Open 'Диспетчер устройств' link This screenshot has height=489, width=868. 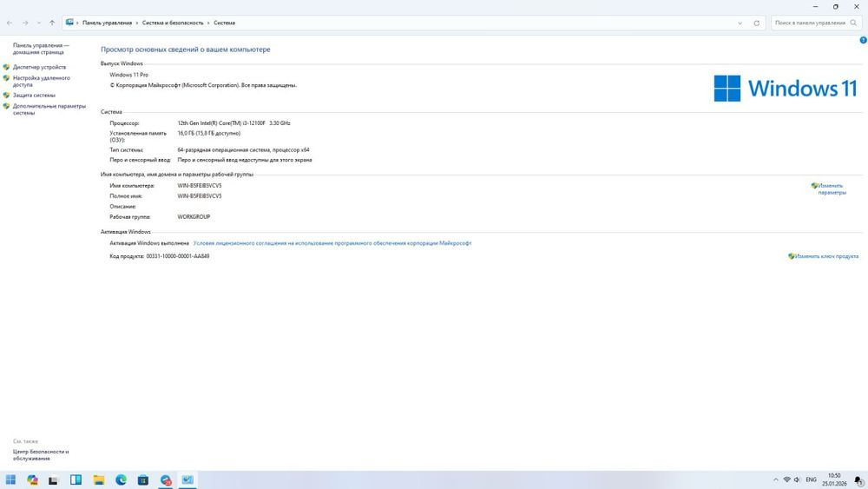point(39,67)
